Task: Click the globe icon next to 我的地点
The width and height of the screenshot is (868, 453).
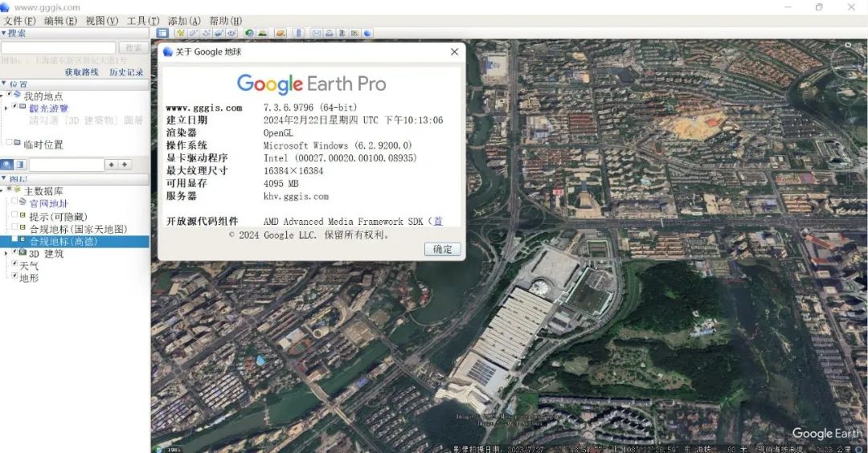Action: (x=17, y=95)
